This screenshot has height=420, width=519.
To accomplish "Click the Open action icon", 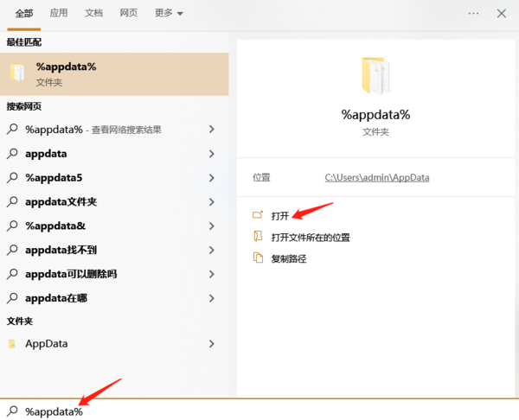I will point(257,215).
